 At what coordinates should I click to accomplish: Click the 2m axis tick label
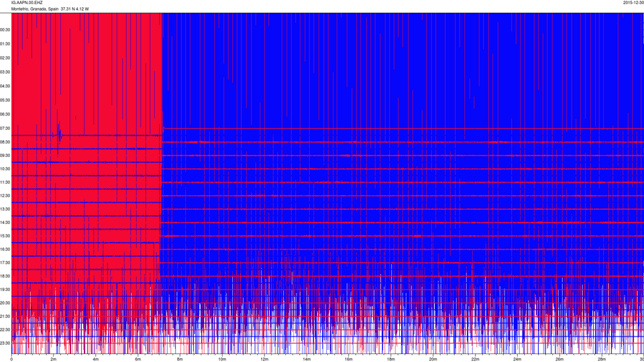point(54,359)
